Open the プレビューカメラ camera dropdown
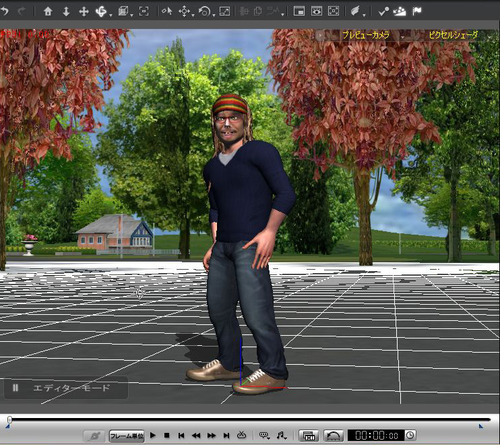 pos(366,35)
